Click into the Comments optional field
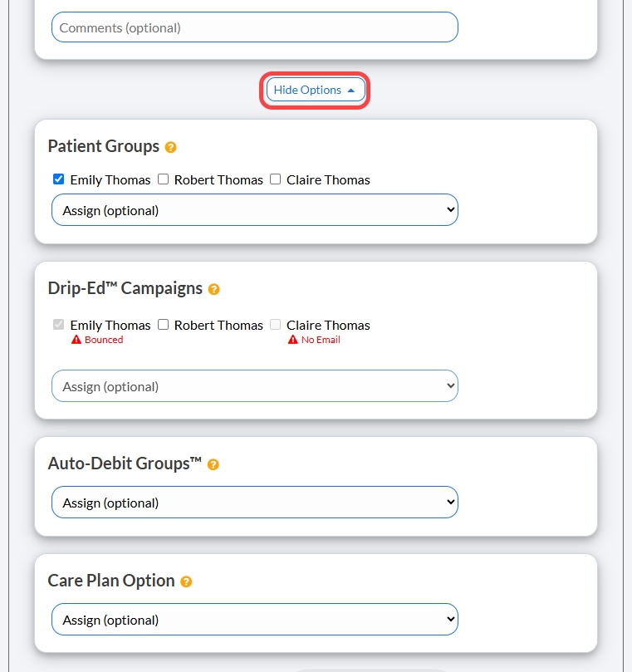 click(x=255, y=27)
